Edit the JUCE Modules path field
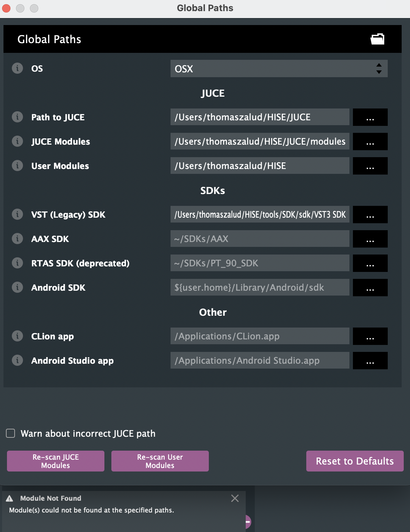Screen dimensions: 410x532 (260, 142)
